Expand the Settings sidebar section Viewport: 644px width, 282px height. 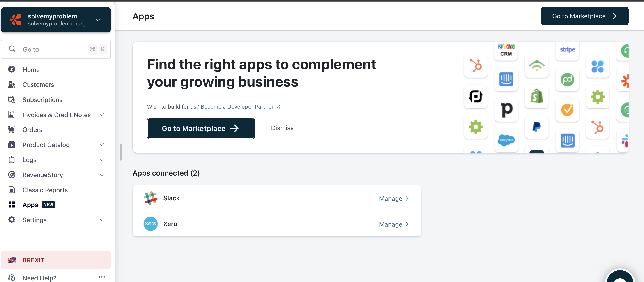tap(102, 220)
